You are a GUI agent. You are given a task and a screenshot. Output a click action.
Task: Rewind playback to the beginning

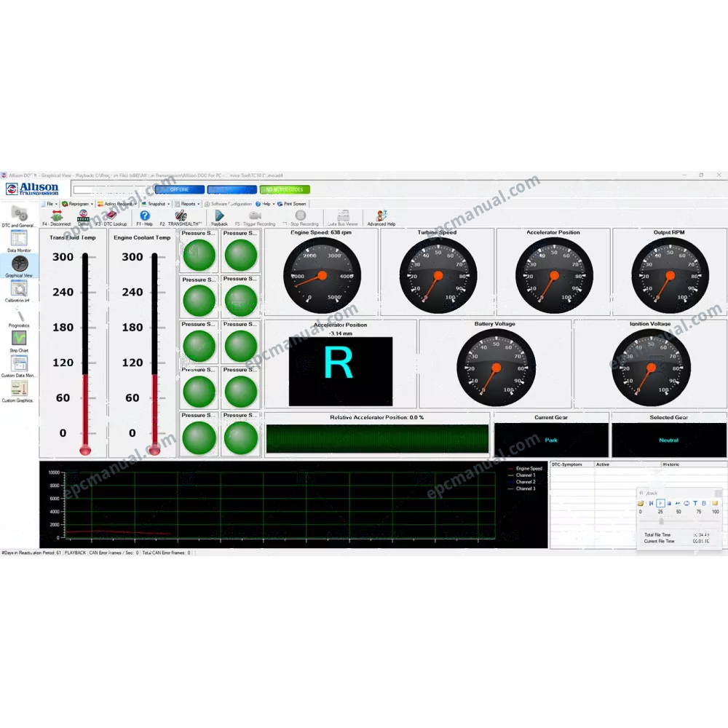point(651,503)
